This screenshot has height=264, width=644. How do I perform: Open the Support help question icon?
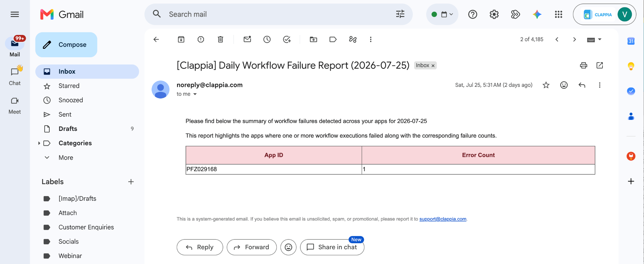(x=473, y=14)
